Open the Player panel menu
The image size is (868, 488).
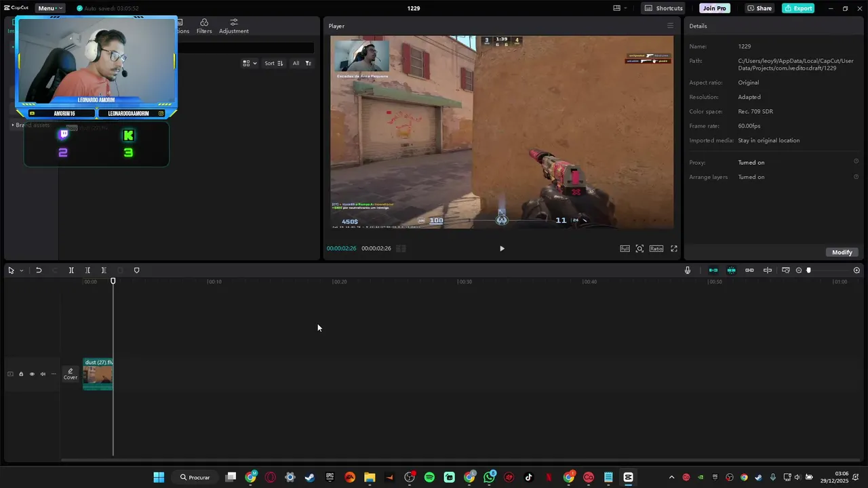tap(670, 26)
